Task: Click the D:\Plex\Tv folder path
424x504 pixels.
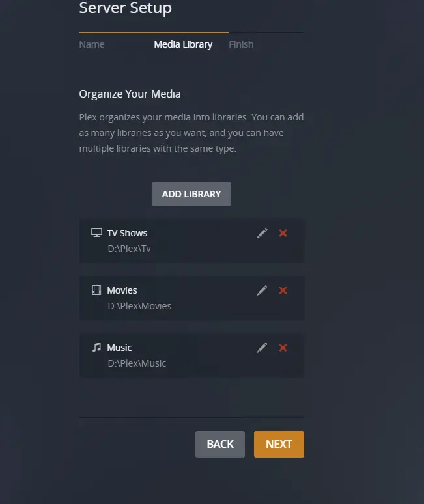Action: [x=129, y=249]
